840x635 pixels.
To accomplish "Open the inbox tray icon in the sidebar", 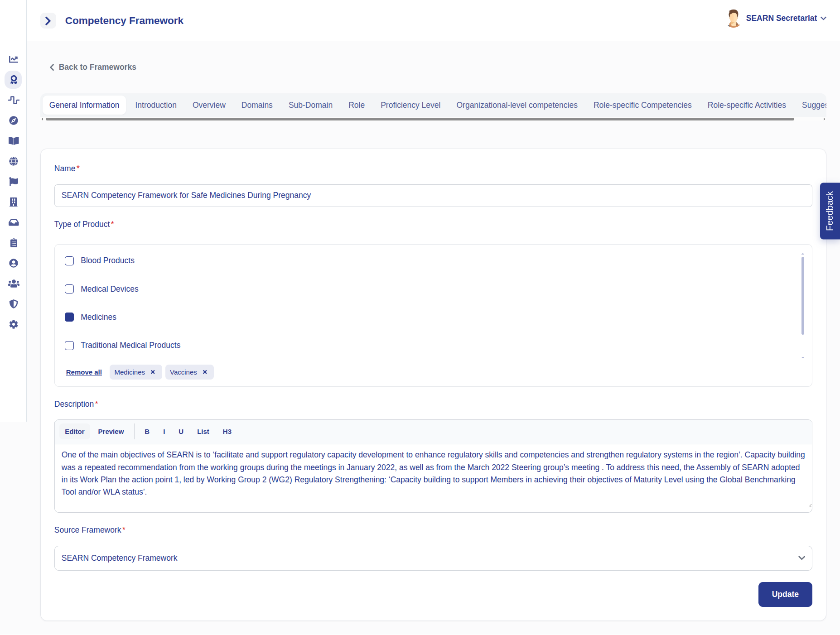I will coord(14,222).
